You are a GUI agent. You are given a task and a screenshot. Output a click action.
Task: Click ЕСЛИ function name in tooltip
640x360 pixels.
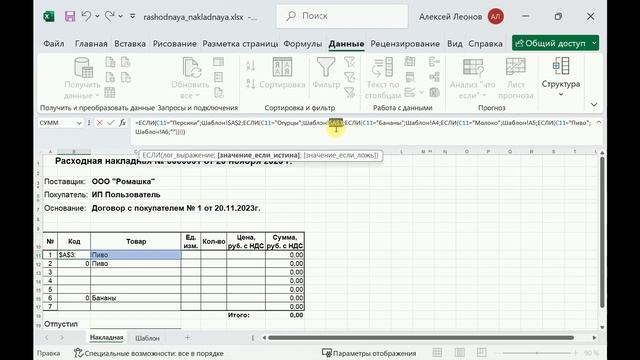pyautogui.click(x=151, y=155)
